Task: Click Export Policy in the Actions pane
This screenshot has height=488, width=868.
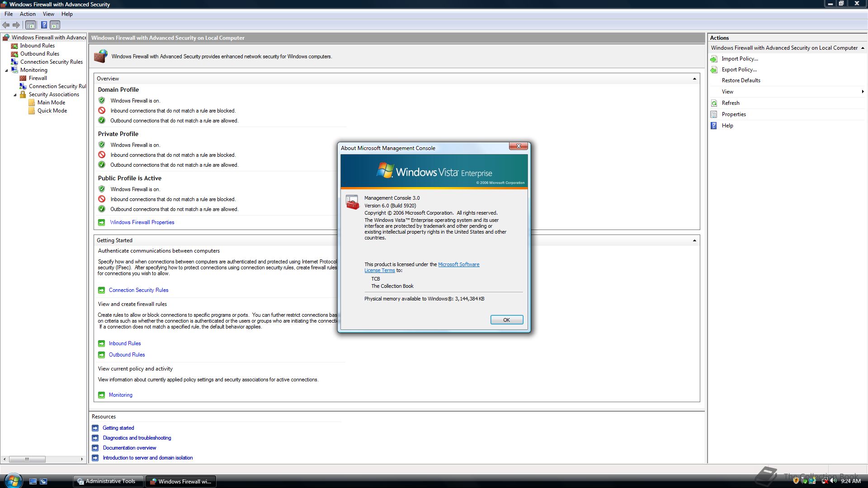Action: click(739, 70)
